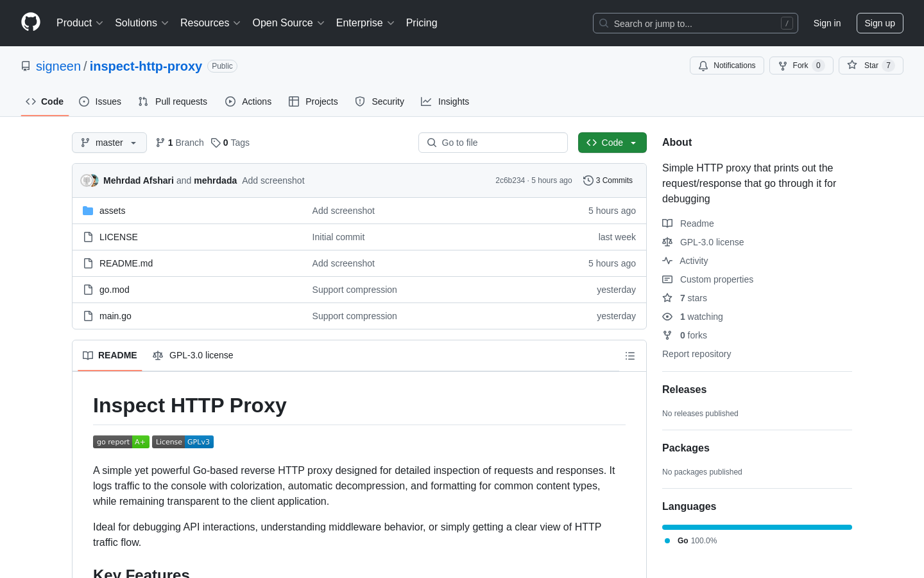Expand the Open Source menu
Viewport: 924px width, 578px height.
(x=289, y=23)
